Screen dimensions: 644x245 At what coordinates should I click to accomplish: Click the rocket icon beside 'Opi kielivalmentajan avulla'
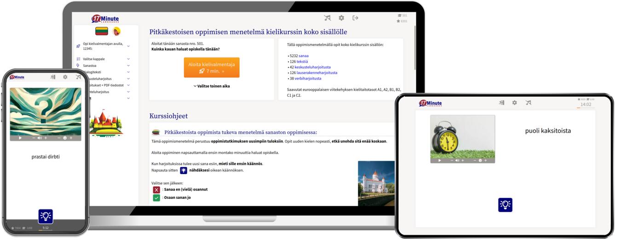click(x=78, y=46)
